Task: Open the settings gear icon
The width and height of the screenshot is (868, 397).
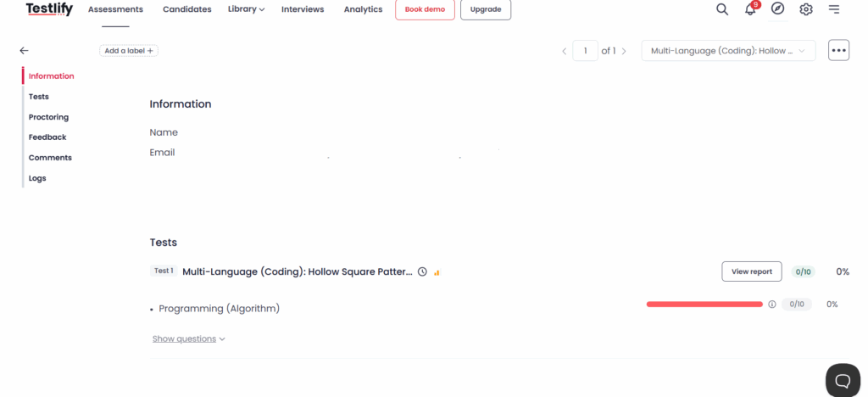Action: click(806, 9)
